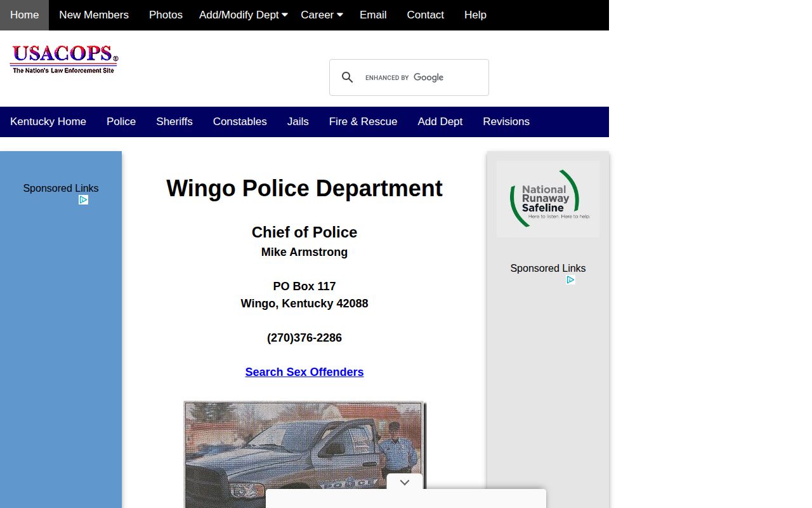The width and height of the screenshot is (812, 508).
Task: Collapse the bottom ad using the chevron
Action: (x=405, y=483)
